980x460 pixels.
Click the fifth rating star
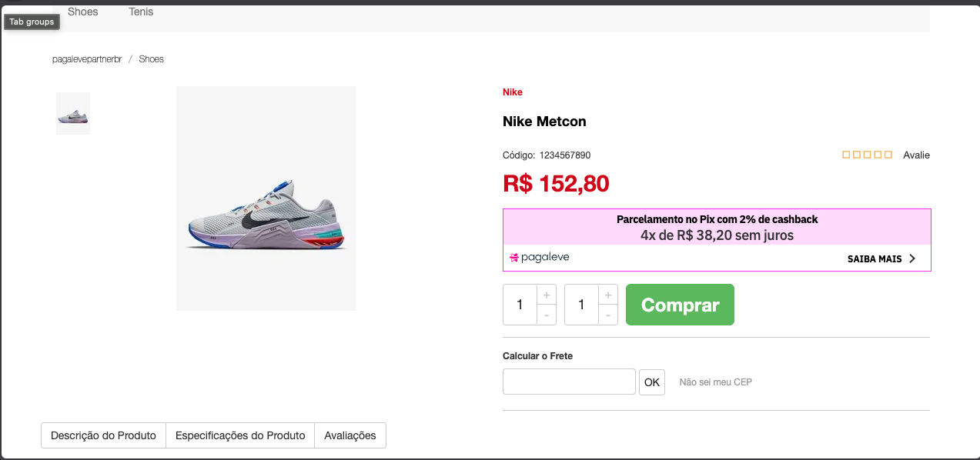pos(888,155)
